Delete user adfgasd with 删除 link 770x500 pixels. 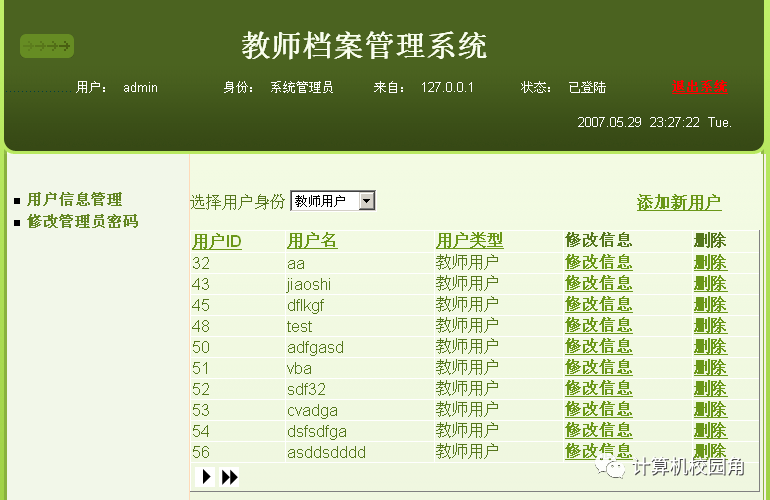pyautogui.click(x=710, y=347)
